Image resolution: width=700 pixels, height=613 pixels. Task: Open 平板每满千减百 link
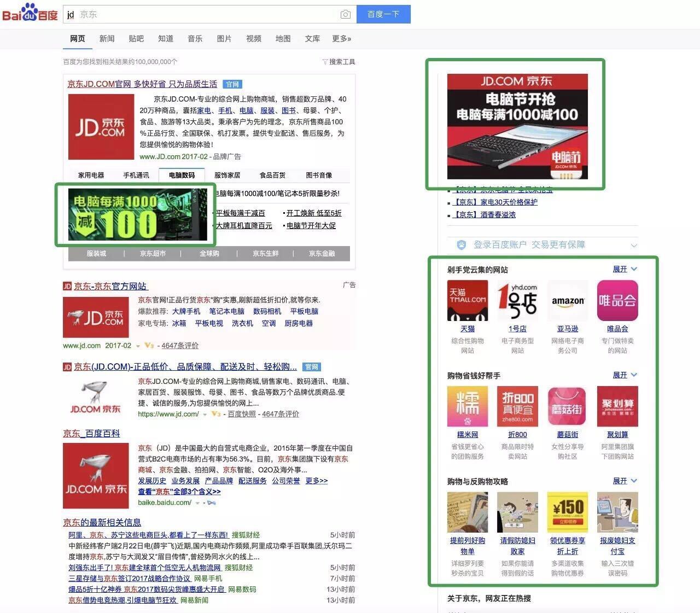click(x=240, y=213)
